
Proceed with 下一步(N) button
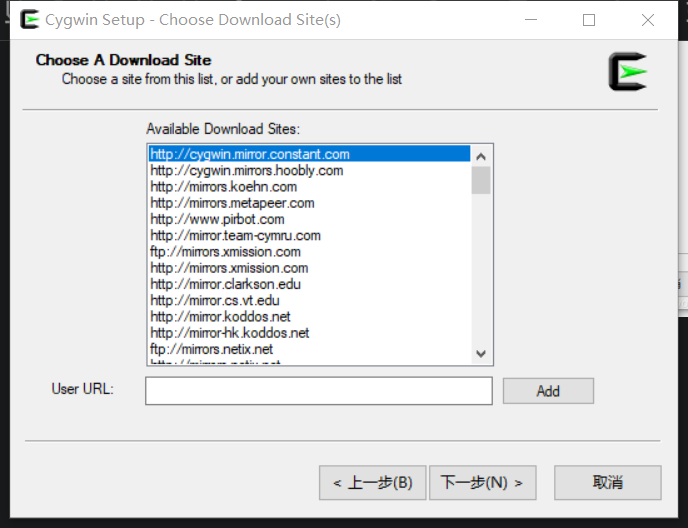483,482
